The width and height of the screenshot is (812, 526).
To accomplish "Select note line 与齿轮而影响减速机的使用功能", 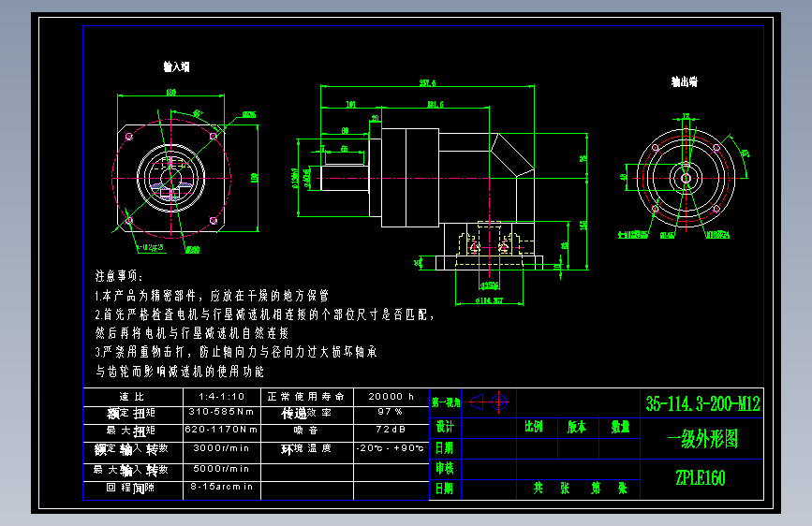I will pyautogui.click(x=180, y=372).
